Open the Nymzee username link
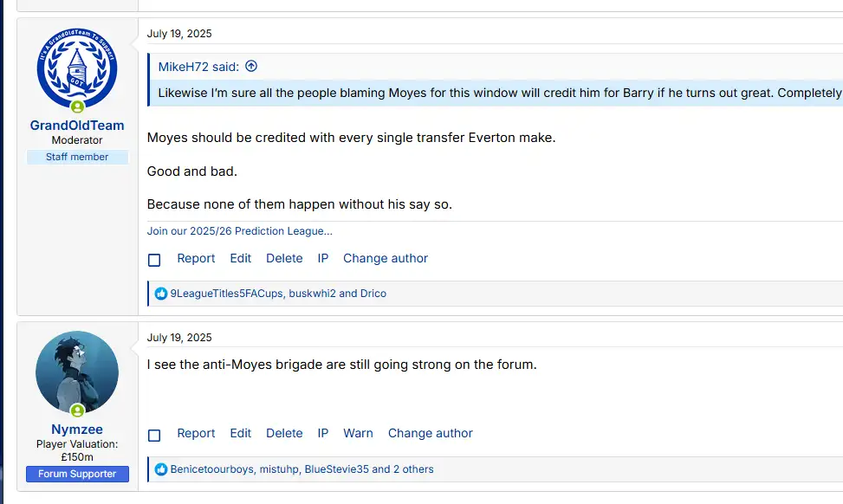Image resolution: width=843 pixels, height=504 pixels. [x=77, y=430]
